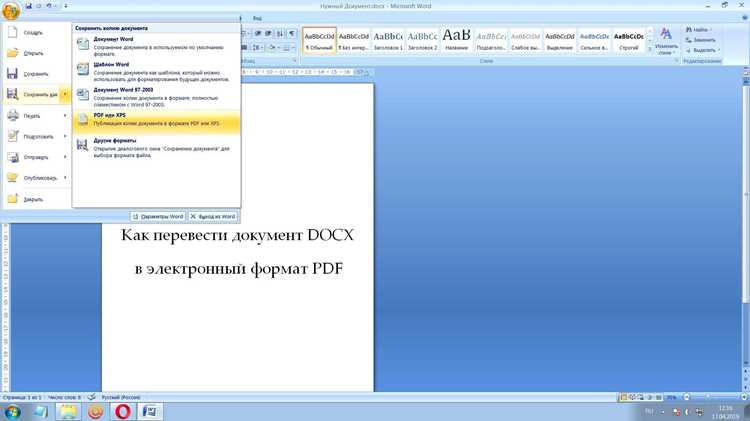
Task: Click the Документ Word icon in submenu
Action: coord(83,44)
